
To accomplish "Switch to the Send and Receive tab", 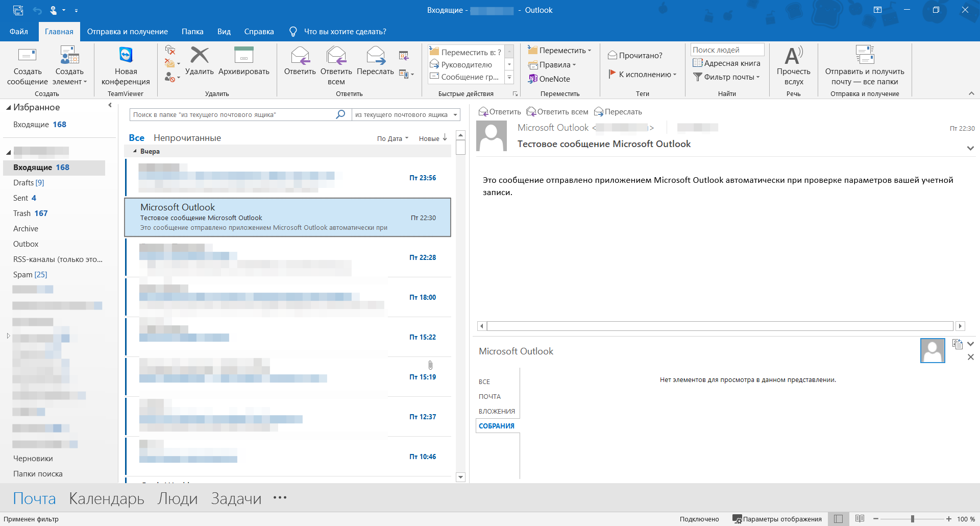I will point(127,31).
